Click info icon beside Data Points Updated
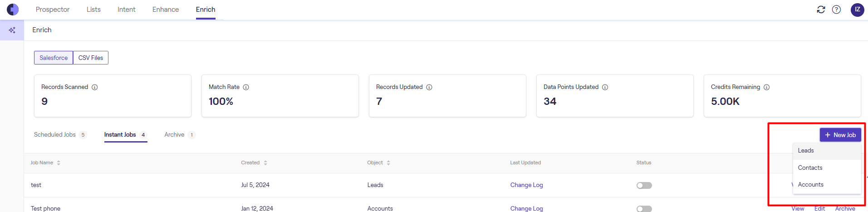Screen dimensions: 868x212 [x=605, y=87]
